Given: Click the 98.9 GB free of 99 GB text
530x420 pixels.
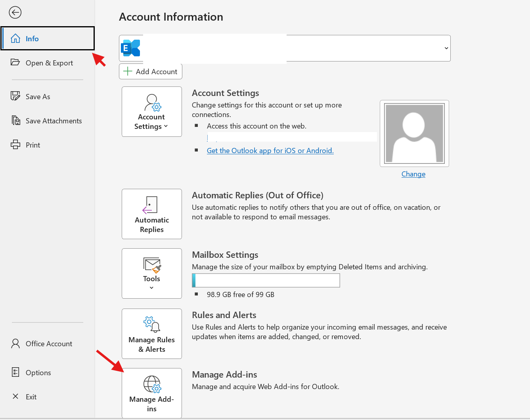Looking at the screenshot, I should coord(241,295).
